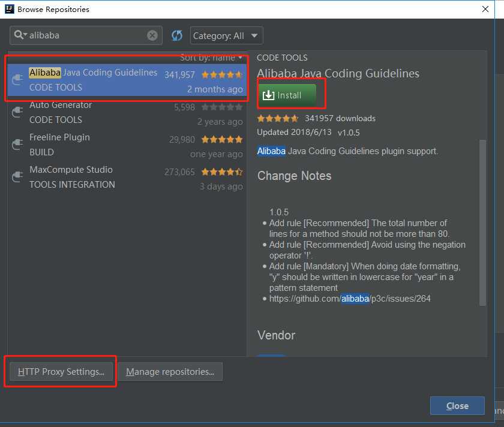Screen dimensions: 504x427
Task: Click the 273,065 download count
Action: pyautogui.click(x=179, y=172)
